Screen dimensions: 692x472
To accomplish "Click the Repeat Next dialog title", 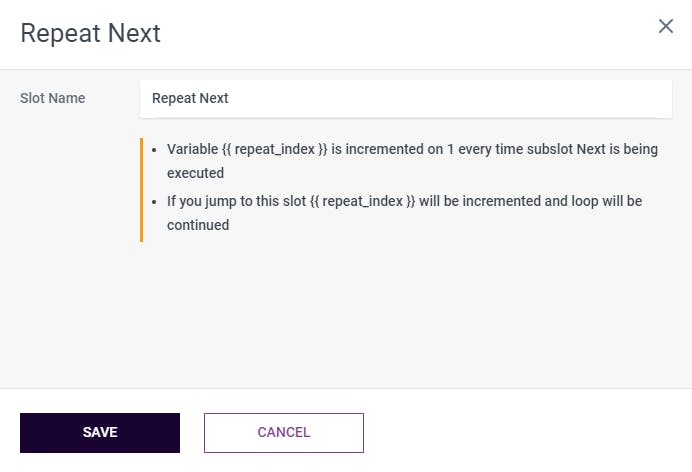I will [x=91, y=33].
